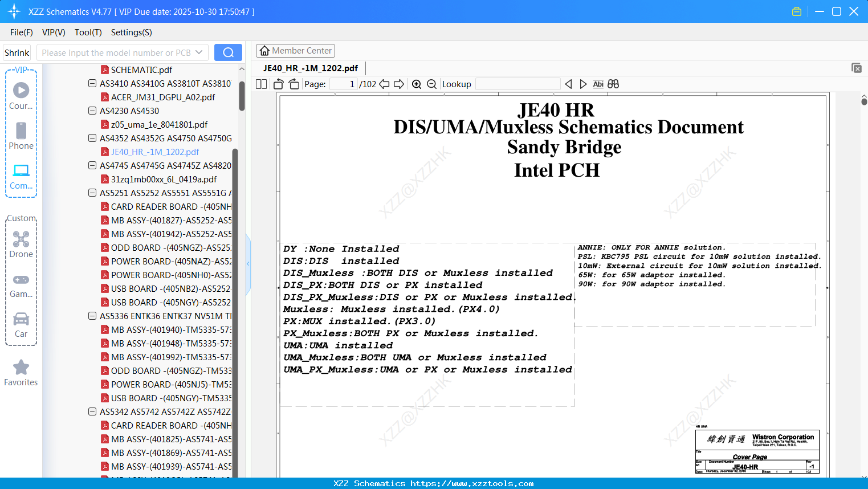Viewport: 868px width, 489px height.
Task: Open the Phone category in sidebar
Action: 21,136
